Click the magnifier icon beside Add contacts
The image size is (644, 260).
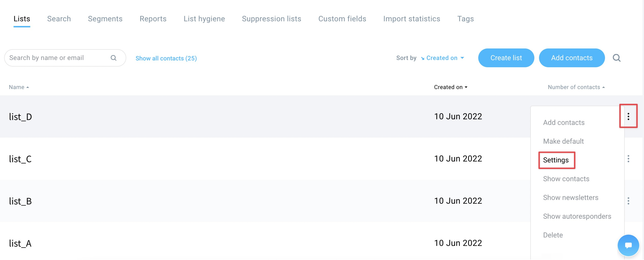(616, 58)
